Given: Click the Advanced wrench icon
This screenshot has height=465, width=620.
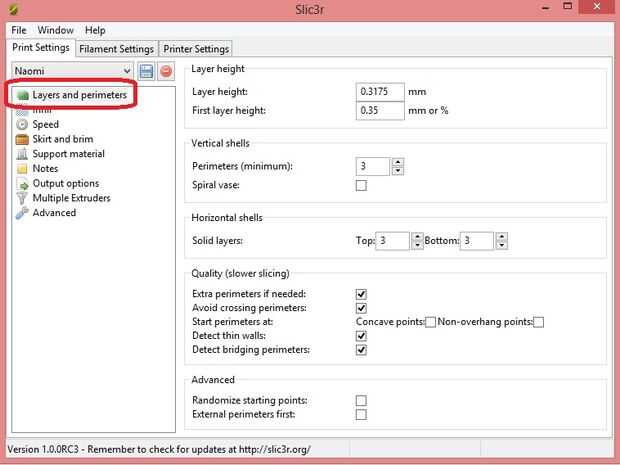Looking at the screenshot, I should (22, 213).
